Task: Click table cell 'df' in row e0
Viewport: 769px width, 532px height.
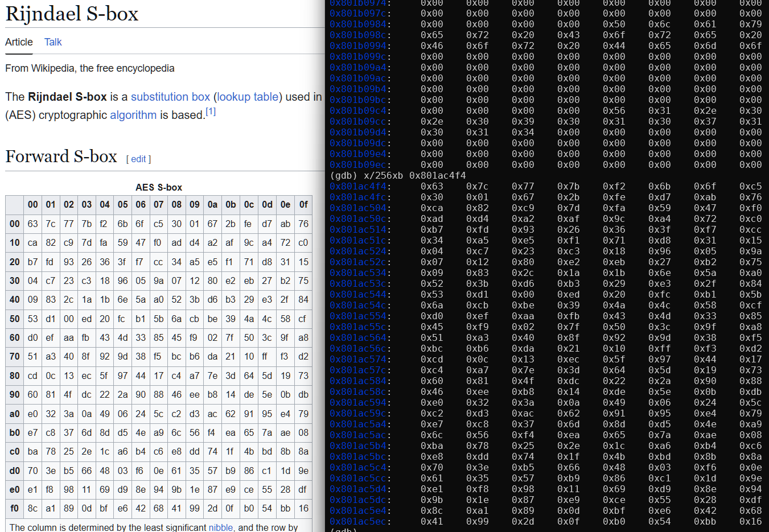Action: (302, 489)
